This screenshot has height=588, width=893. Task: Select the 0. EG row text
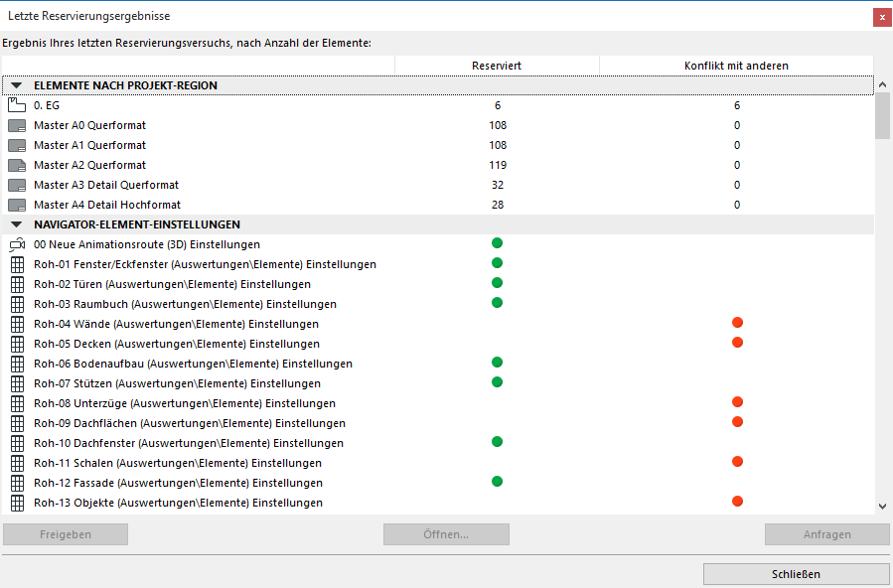point(47,105)
